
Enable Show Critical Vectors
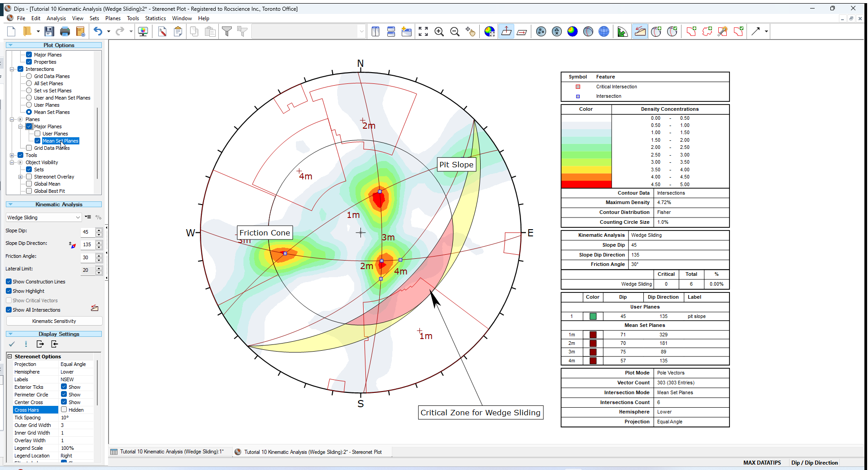(9, 300)
